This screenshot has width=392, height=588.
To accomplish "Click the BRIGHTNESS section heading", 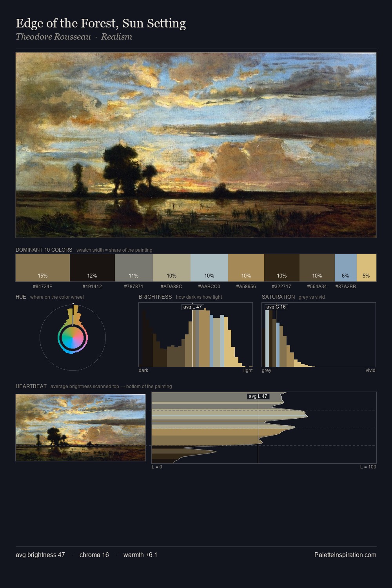I will pyautogui.click(x=155, y=297).
